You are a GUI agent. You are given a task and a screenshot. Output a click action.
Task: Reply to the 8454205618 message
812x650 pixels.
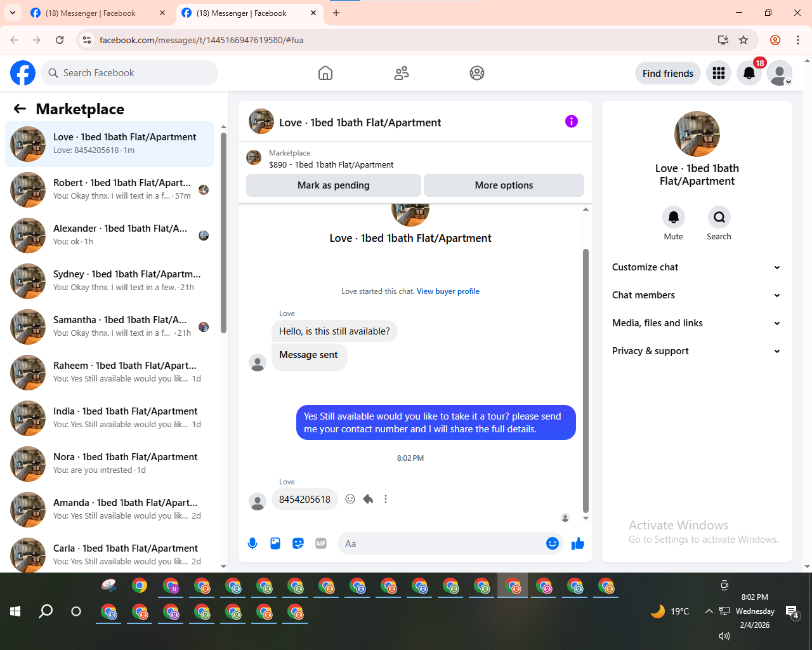tap(368, 499)
